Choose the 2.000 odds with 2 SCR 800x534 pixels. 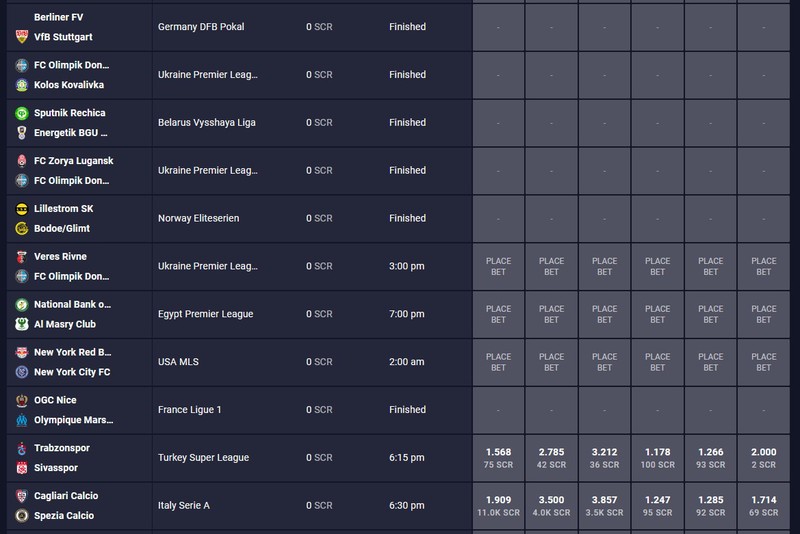pyautogui.click(x=763, y=458)
